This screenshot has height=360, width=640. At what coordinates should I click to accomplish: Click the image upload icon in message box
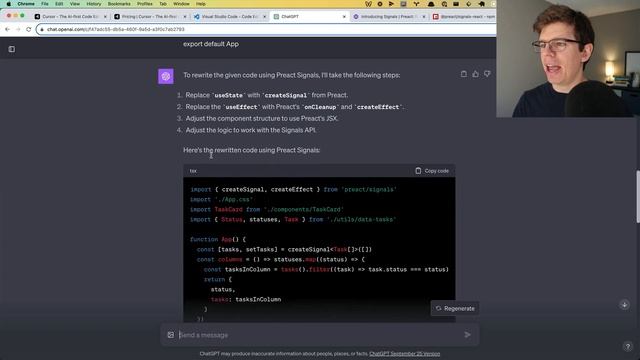pos(171,335)
